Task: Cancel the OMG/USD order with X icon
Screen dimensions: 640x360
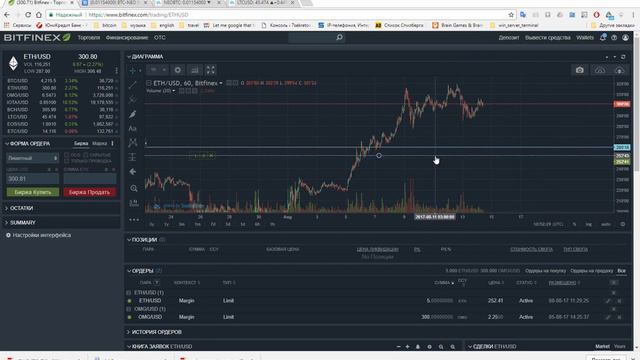Action: (x=619, y=317)
